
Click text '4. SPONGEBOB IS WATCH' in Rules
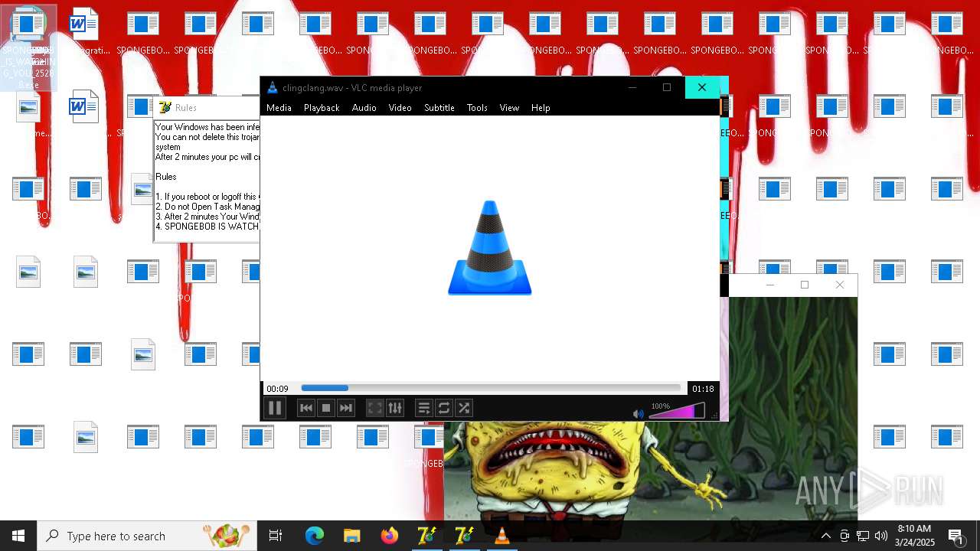coord(207,227)
